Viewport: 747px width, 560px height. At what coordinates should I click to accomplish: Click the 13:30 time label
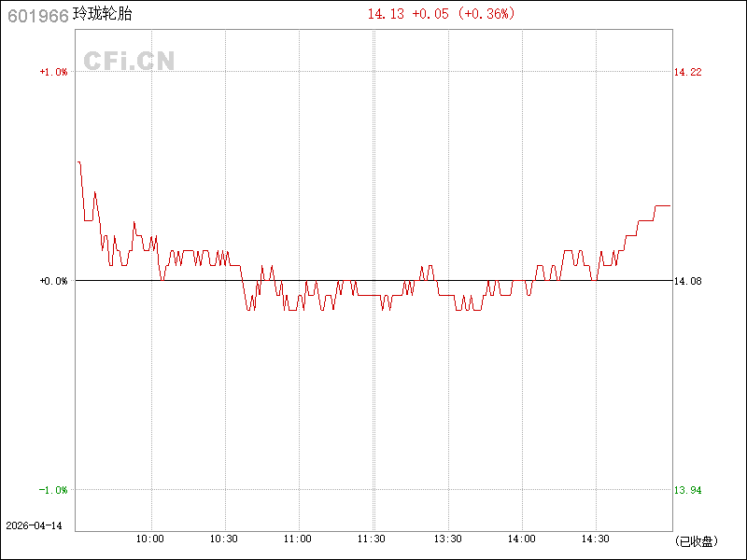coord(448,539)
